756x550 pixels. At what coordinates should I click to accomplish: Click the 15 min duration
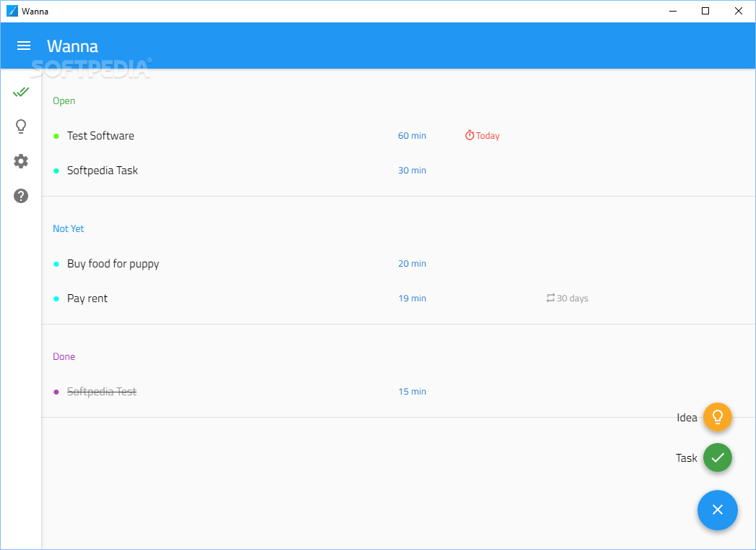coord(412,392)
